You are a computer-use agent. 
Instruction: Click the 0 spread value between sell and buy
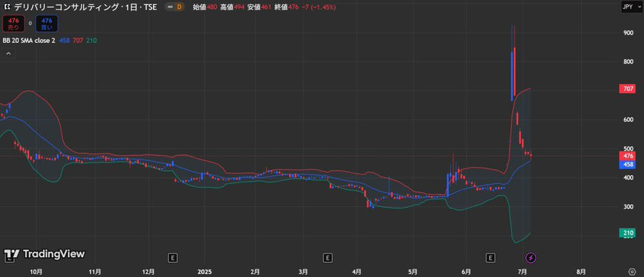coord(30,24)
